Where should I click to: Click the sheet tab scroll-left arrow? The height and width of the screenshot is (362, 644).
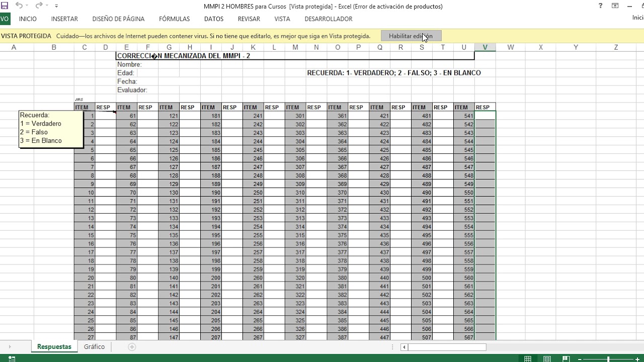point(10,347)
